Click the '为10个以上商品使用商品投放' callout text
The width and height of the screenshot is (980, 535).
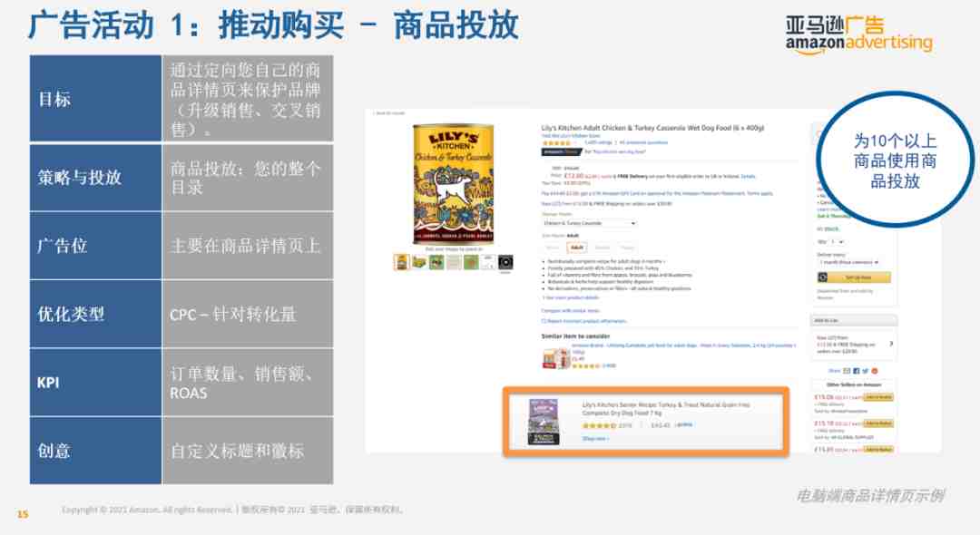(x=895, y=161)
